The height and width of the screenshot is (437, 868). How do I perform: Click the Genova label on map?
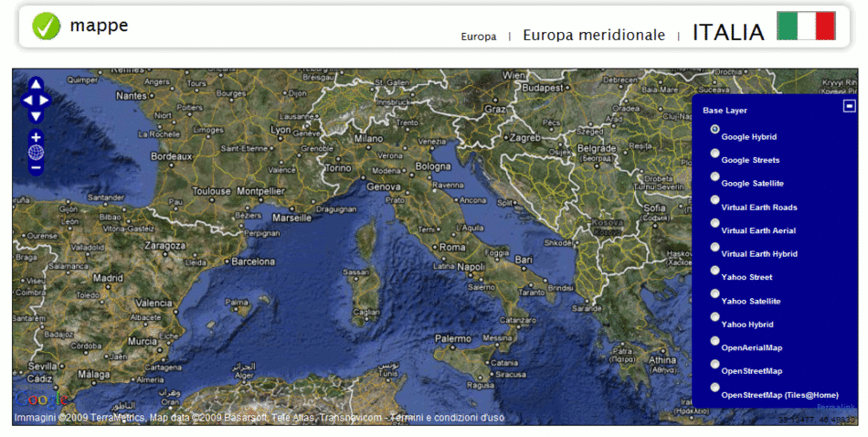click(384, 187)
